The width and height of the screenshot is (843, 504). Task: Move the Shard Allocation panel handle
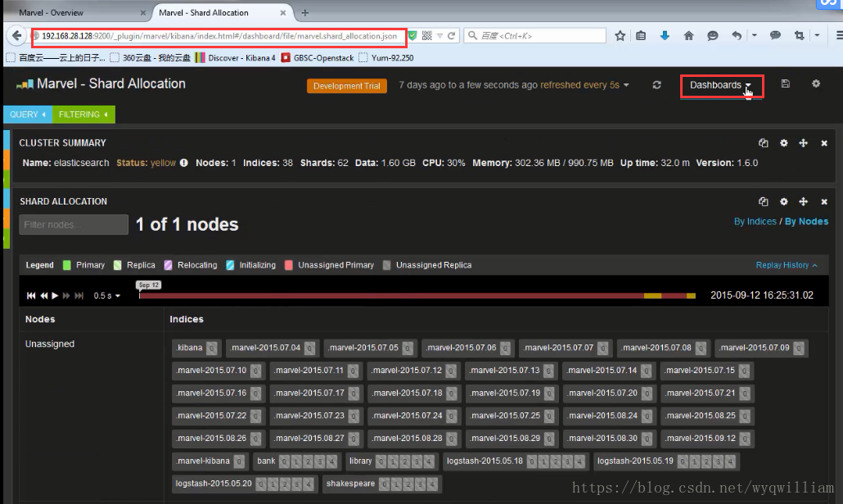pos(803,201)
